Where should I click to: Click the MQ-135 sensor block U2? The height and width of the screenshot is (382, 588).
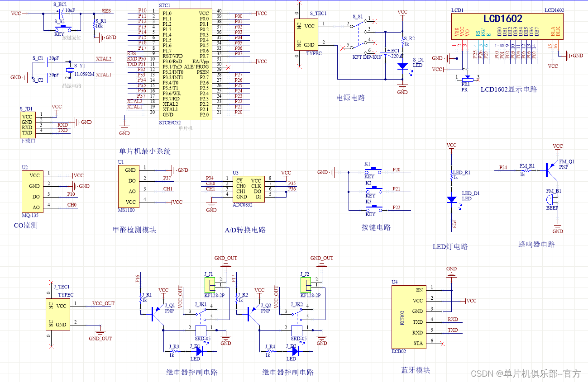(x=32, y=192)
